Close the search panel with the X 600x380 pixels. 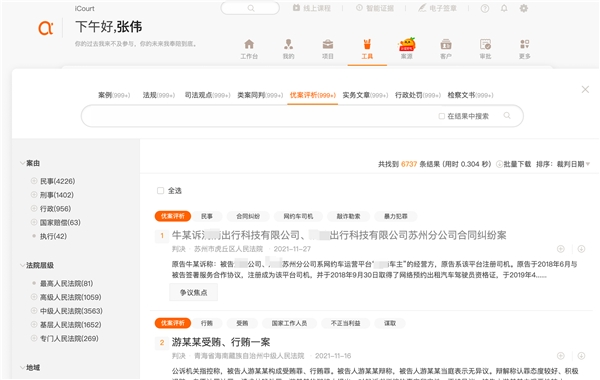(x=585, y=89)
